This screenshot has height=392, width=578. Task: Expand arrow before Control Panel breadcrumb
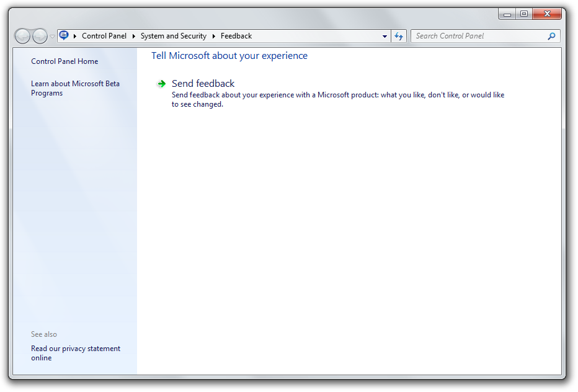click(x=75, y=36)
